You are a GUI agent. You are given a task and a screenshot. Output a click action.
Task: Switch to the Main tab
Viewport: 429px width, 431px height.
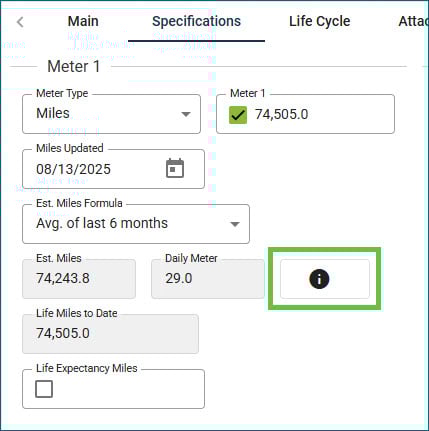[83, 21]
